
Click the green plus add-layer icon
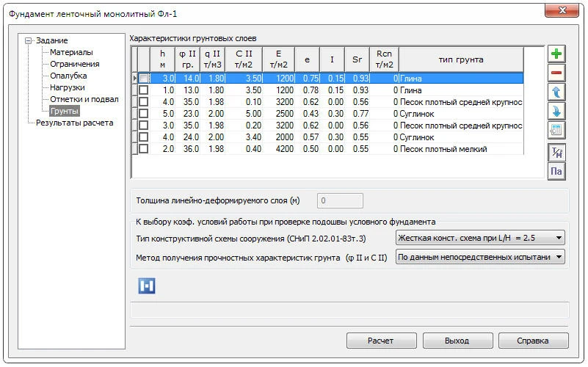coord(557,54)
